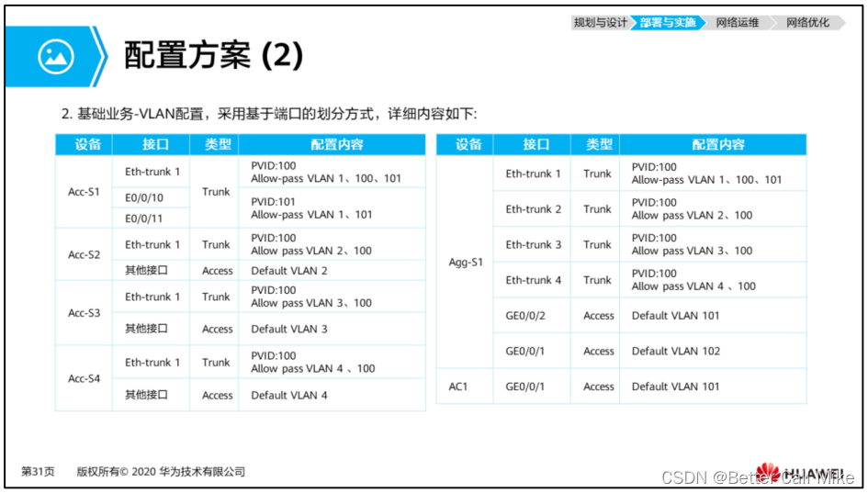
Task: Click Acc-S4's 其他接口 cell
Action: point(152,395)
